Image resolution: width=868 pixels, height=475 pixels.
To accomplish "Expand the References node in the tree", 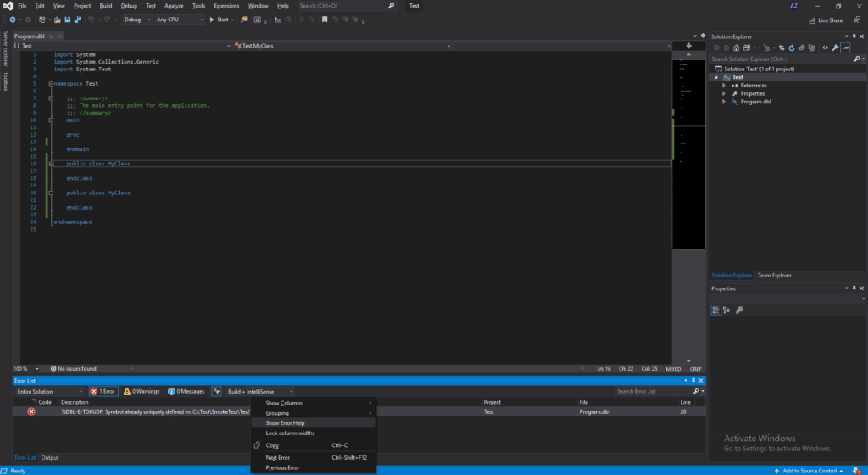I will 723,86.
